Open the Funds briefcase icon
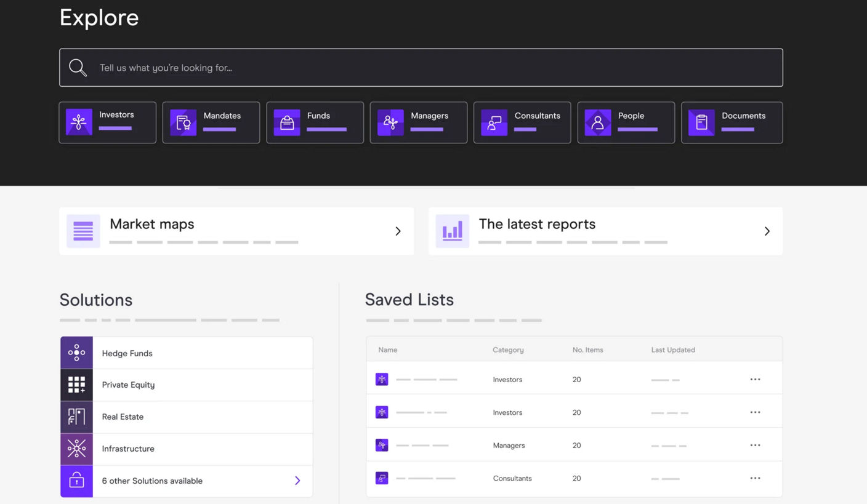 (287, 122)
